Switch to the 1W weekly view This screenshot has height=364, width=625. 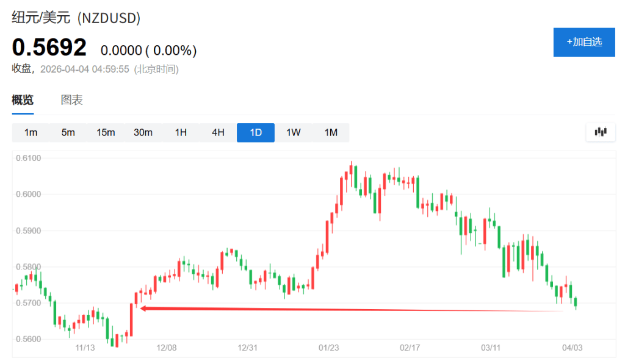[294, 132]
